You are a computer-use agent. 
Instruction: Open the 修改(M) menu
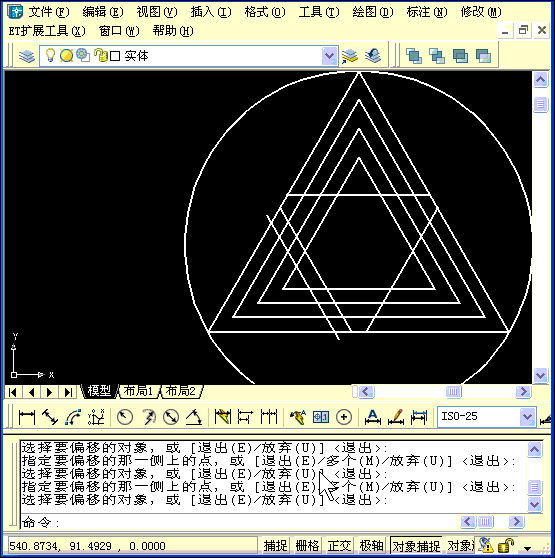tap(481, 12)
